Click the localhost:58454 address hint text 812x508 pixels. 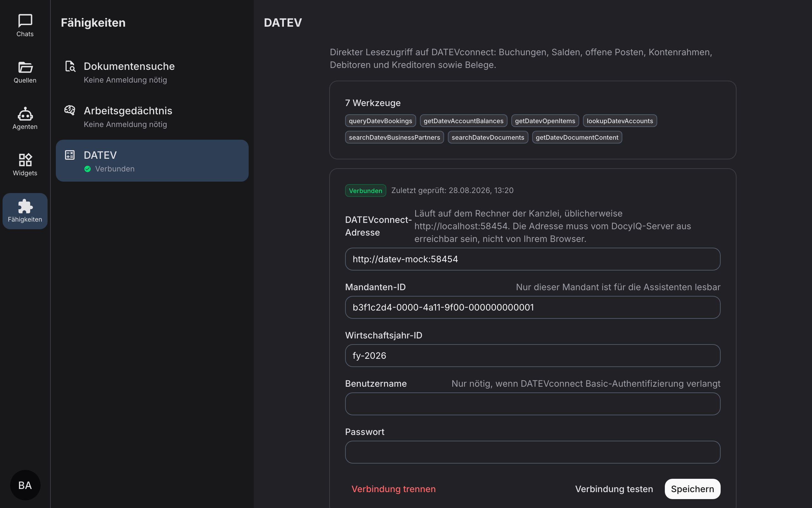point(553,226)
